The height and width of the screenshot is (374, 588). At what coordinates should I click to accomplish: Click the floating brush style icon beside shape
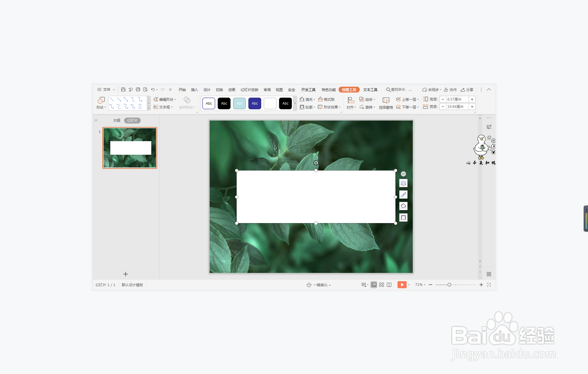(x=403, y=195)
